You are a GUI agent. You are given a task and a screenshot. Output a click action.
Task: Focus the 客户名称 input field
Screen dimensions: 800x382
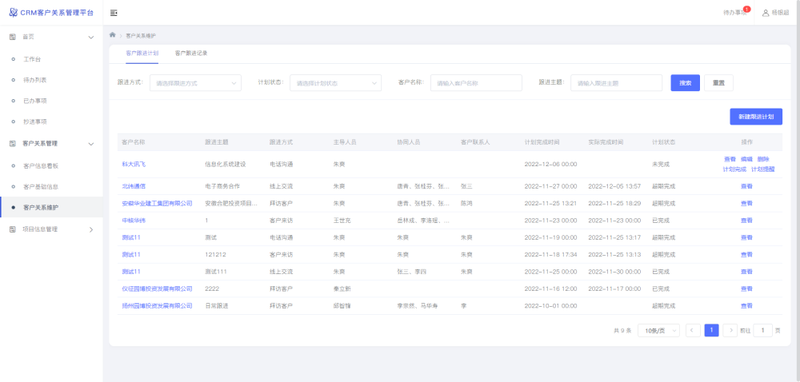pos(476,83)
